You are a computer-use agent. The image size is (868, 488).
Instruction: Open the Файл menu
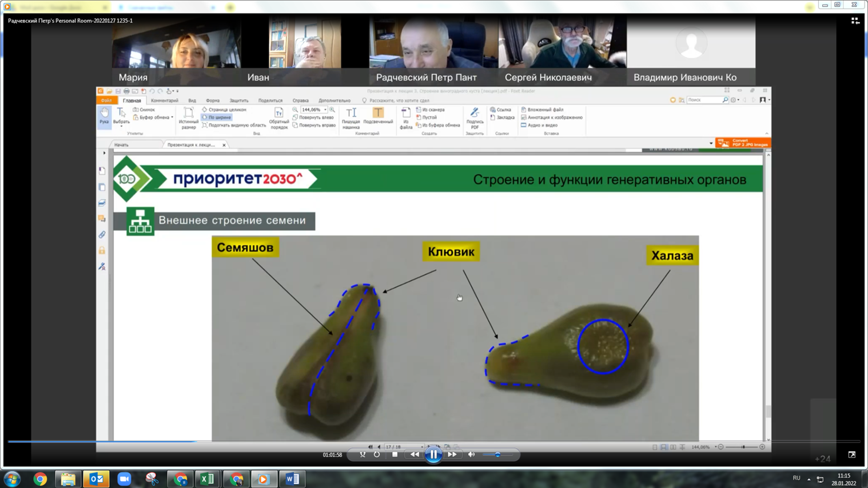106,100
